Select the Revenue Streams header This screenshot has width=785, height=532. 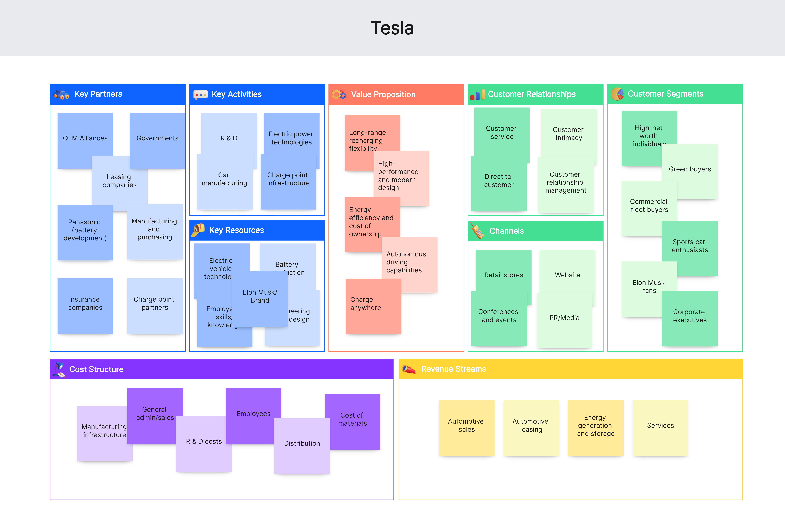[x=571, y=369]
